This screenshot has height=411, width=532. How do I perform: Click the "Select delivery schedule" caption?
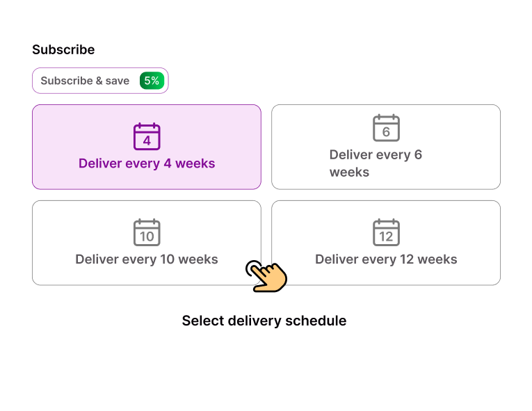tap(264, 321)
